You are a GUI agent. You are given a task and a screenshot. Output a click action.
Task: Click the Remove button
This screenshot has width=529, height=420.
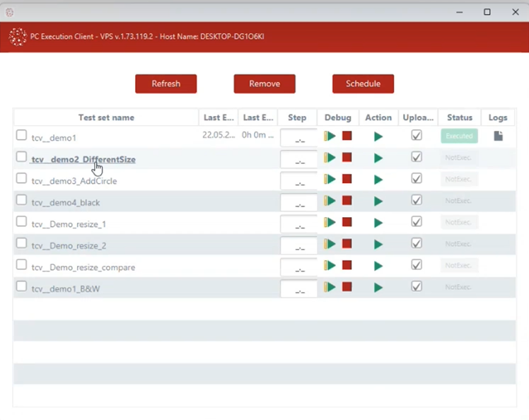(264, 83)
